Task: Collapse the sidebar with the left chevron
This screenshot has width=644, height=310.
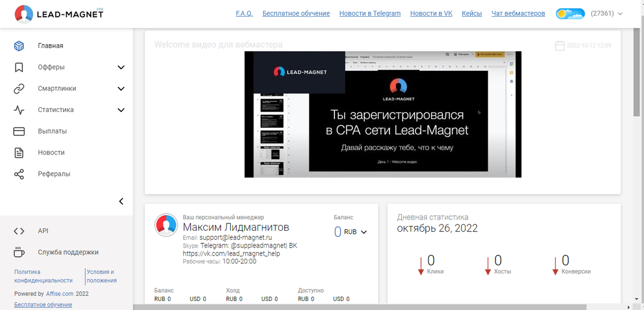Action: (x=120, y=201)
